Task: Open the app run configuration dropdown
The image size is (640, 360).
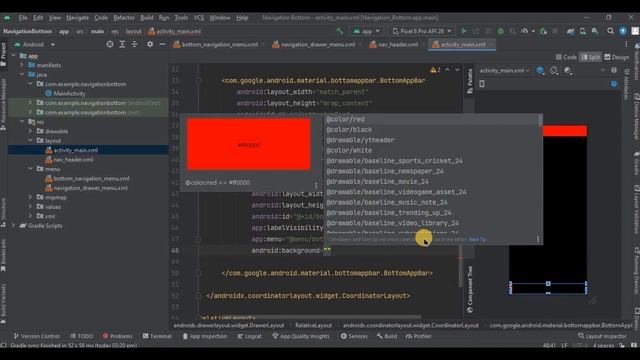Action: pos(366,31)
